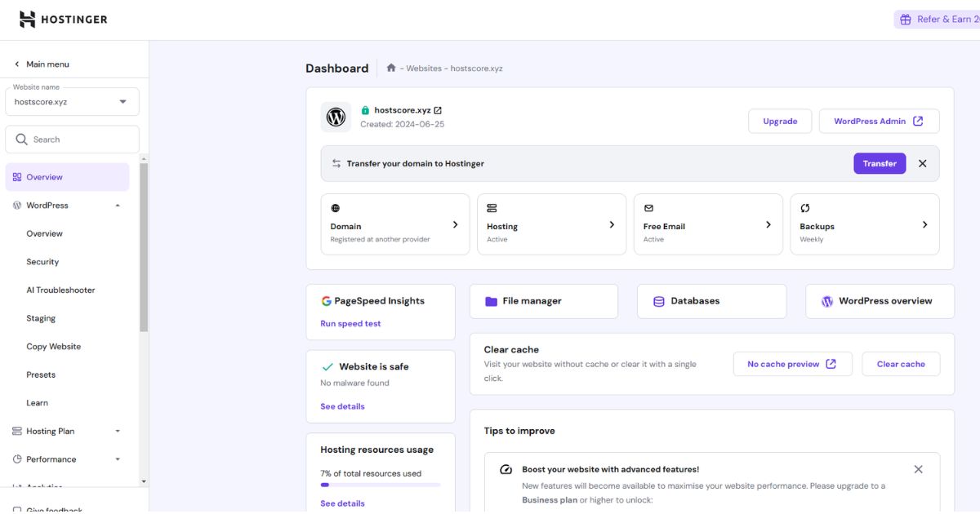Click the large WordPress site logo
The width and height of the screenshot is (980, 514).
pyautogui.click(x=336, y=117)
